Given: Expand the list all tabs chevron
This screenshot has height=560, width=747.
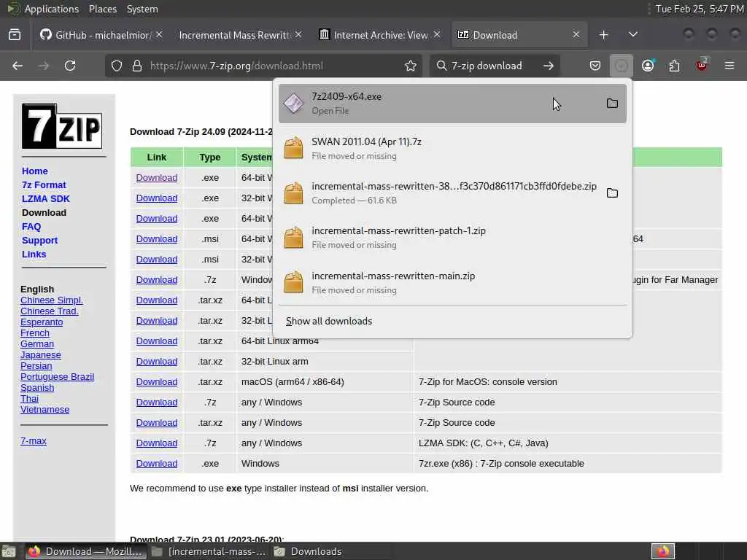Looking at the screenshot, I should [x=632, y=35].
